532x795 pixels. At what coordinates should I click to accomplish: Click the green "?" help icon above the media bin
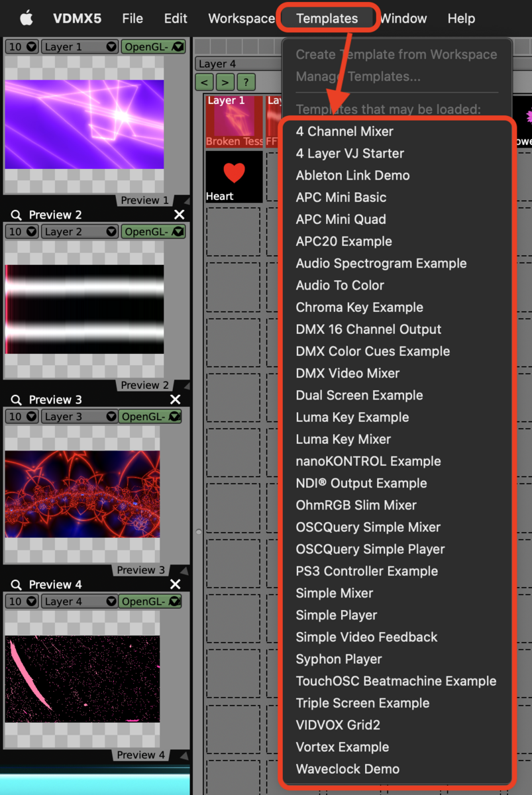[x=246, y=82]
